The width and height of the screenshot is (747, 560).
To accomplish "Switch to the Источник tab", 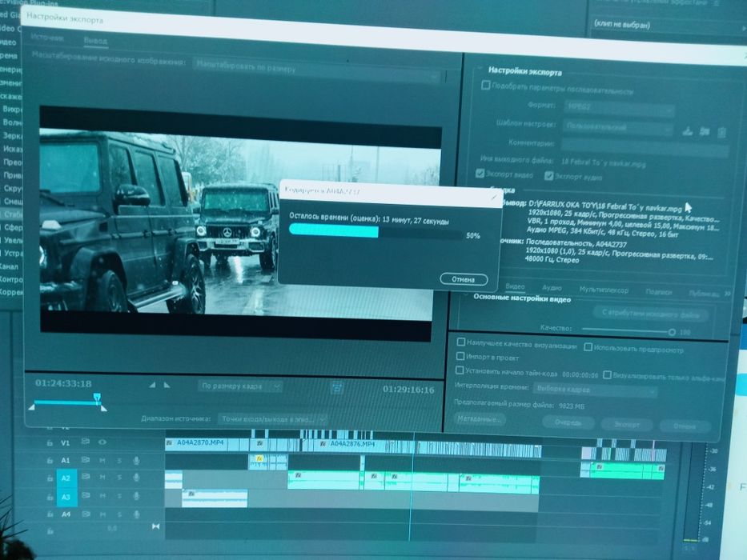I will (47, 38).
